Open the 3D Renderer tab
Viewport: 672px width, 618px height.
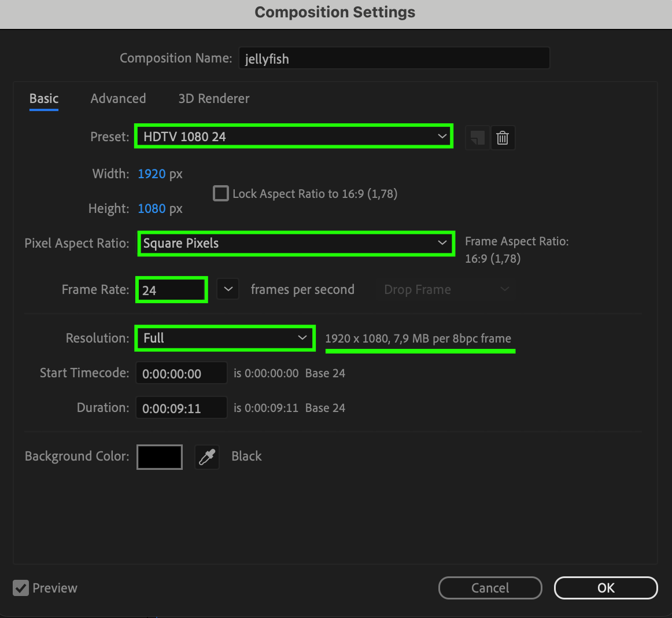pos(213,98)
